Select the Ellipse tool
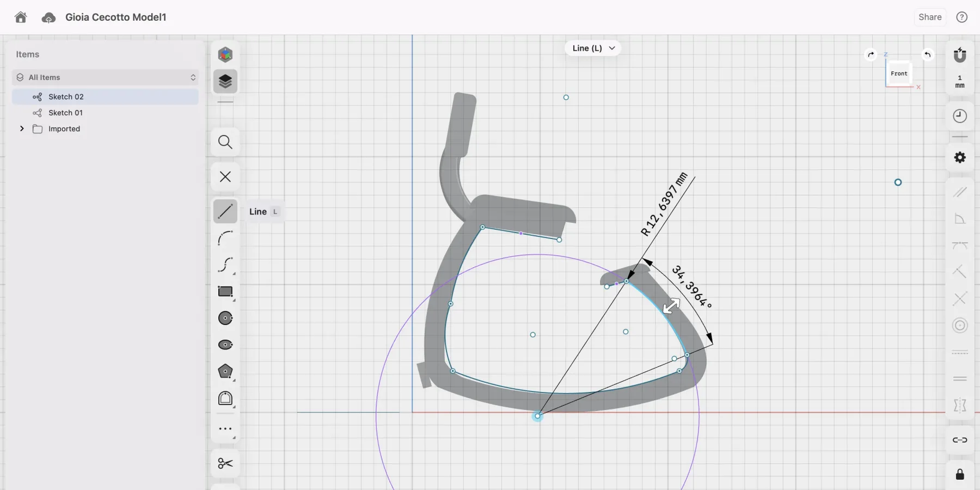The image size is (980, 490). coord(225,345)
